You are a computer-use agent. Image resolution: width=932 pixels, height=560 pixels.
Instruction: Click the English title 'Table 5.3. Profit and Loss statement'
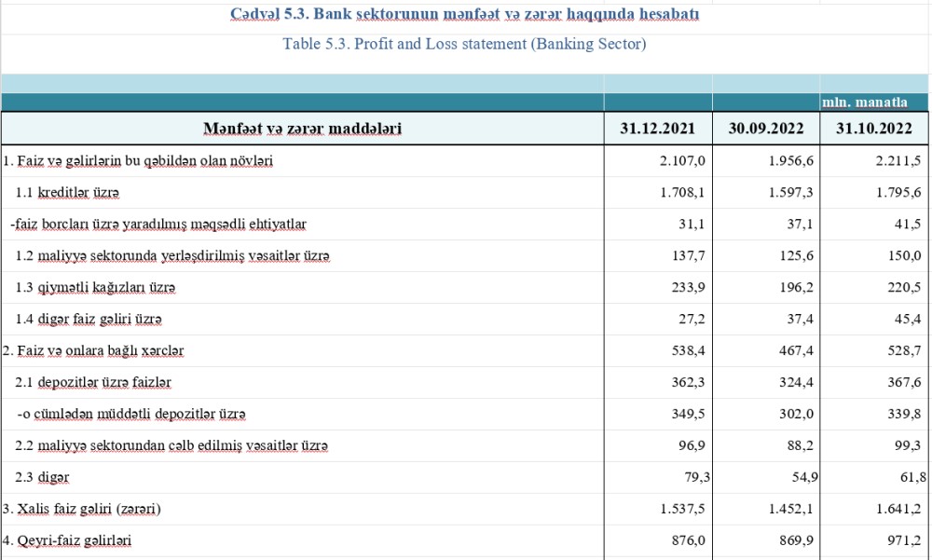point(464,44)
